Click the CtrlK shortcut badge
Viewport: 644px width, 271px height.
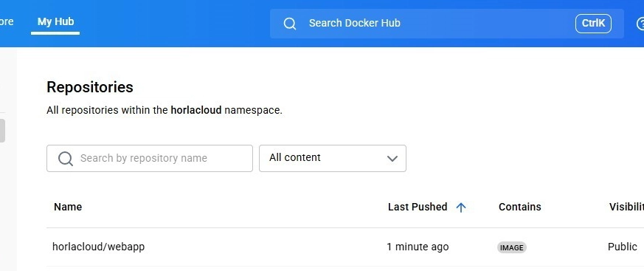point(593,24)
